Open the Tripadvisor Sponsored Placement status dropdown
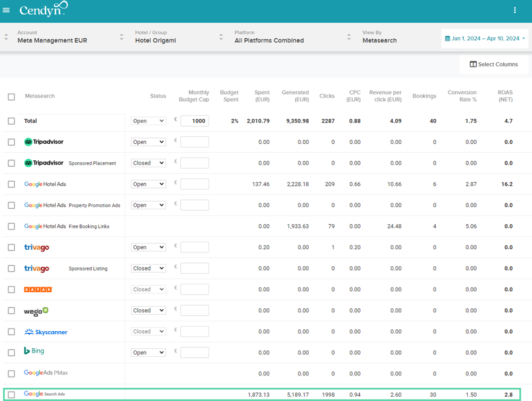 click(148, 163)
